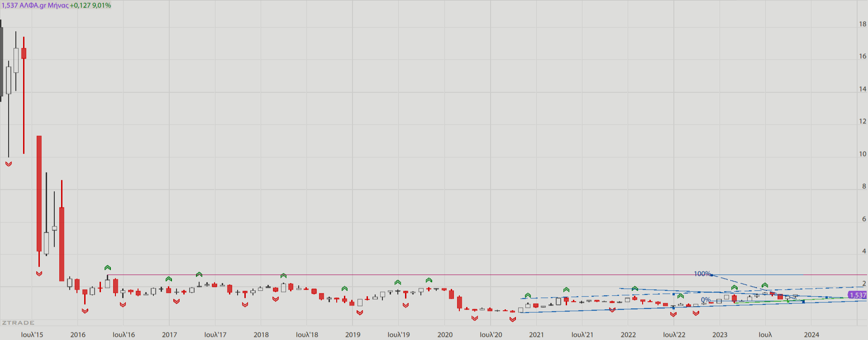
Task: Click the Ιουλ'15 time axis label
Action: tap(32, 335)
